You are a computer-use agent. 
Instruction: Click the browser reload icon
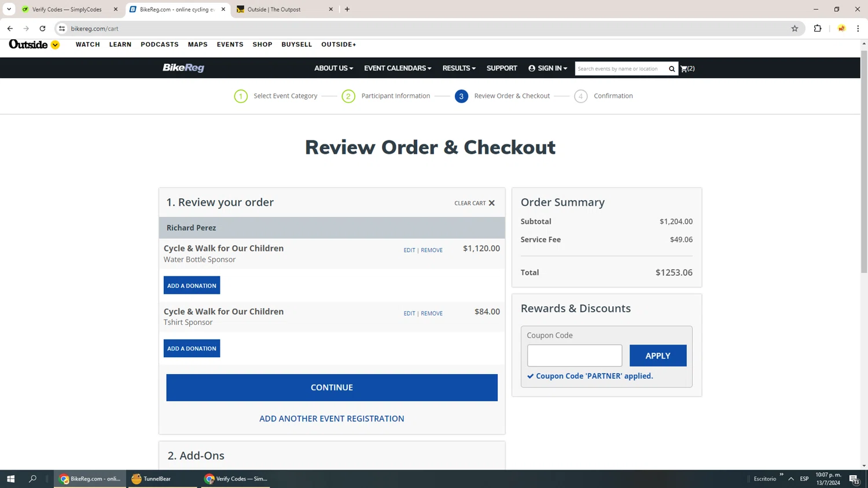click(42, 28)
